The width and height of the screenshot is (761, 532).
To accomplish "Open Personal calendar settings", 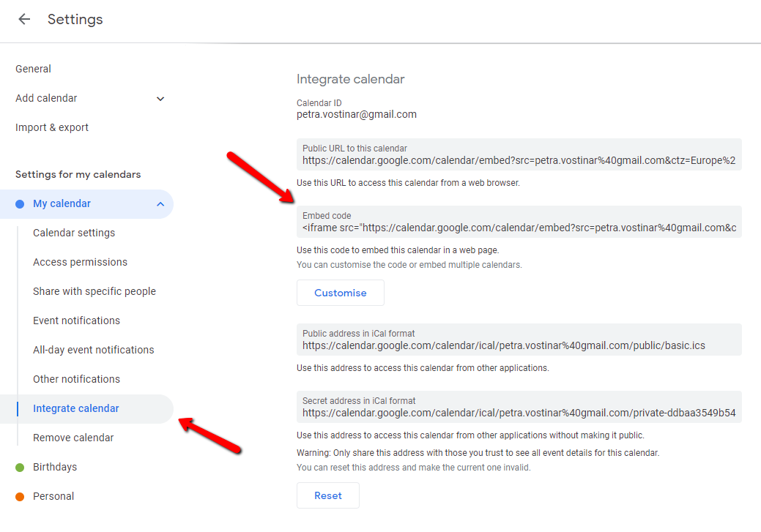I will click(x=53, y=496).
